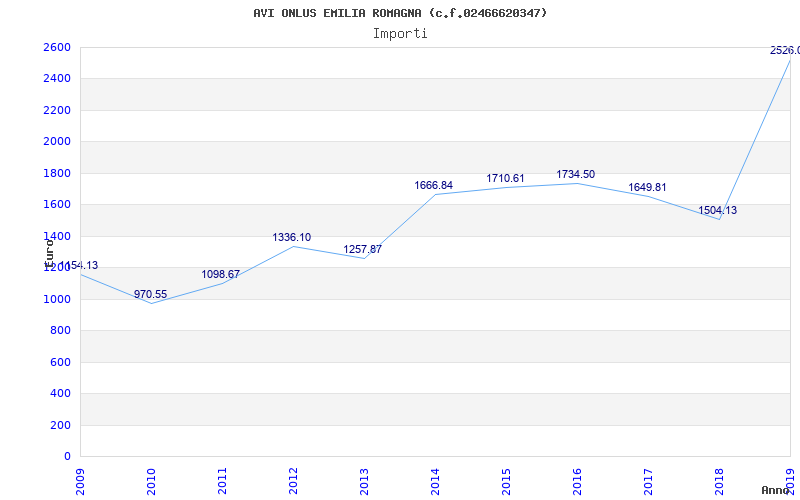Click the Euro vertical axis title
Screen dimensions: 800x500
49,254
